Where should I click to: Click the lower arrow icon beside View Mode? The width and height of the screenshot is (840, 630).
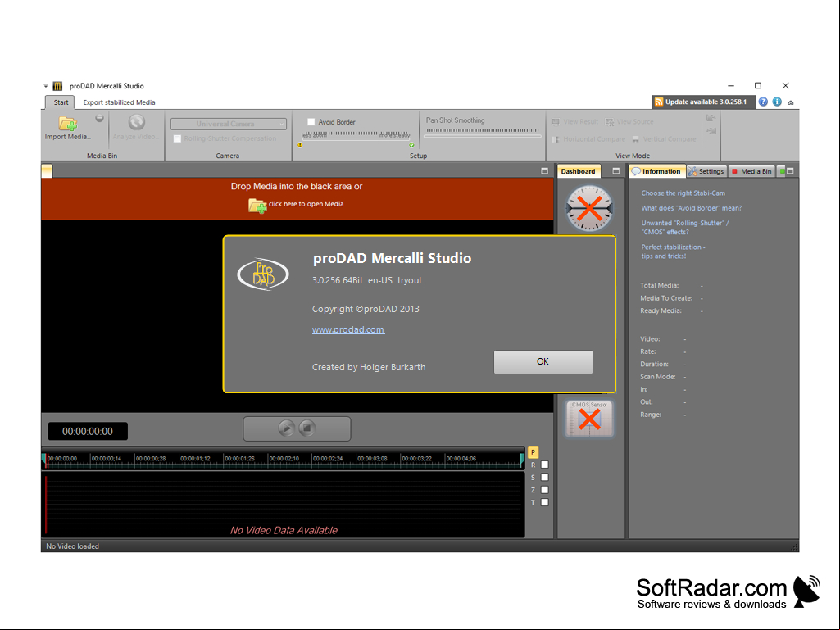(x=711, y=131)
